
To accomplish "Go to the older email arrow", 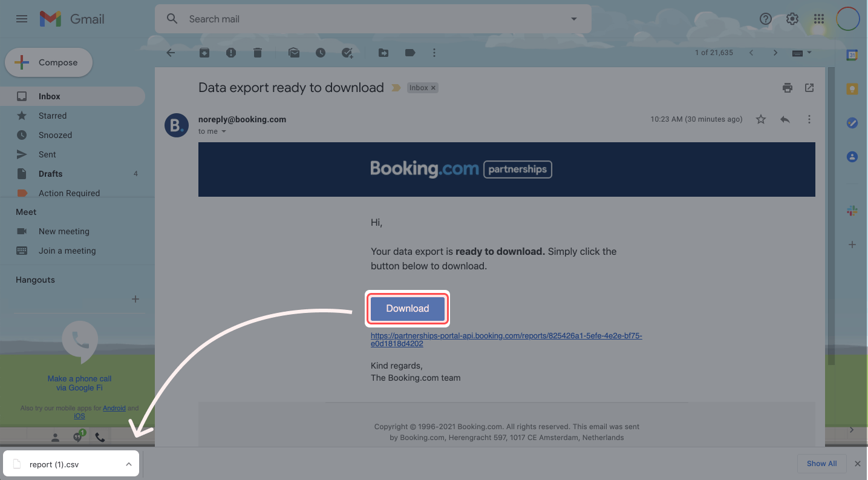I will pos(775,53).
